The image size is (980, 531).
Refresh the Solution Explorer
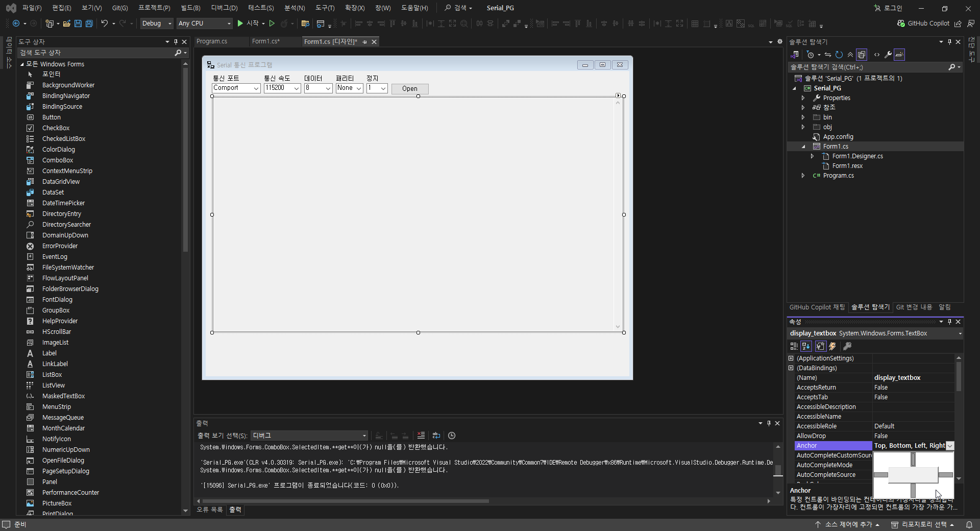point(839,55)
